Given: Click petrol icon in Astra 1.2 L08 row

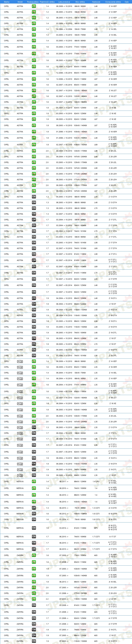Looking at the screenshot, I should pyautogui.click(x=34, y=12).
